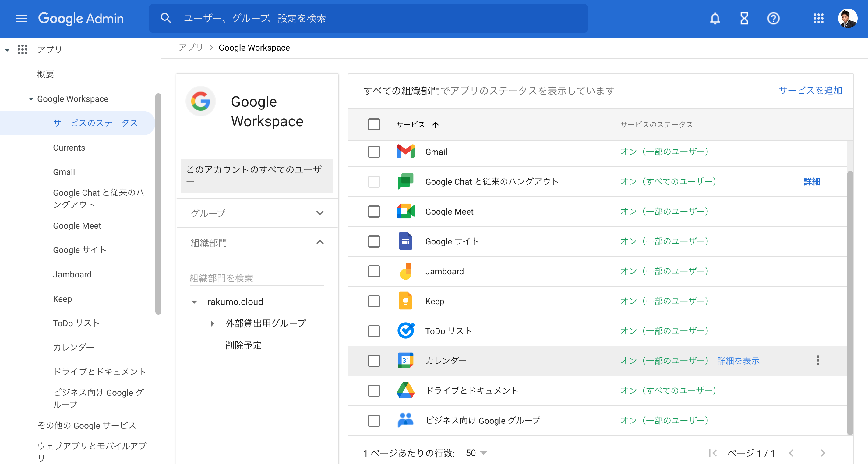Click the Google Chat icon in list
Viewport: 868px width, 464px height.
[x=405, y=181]
